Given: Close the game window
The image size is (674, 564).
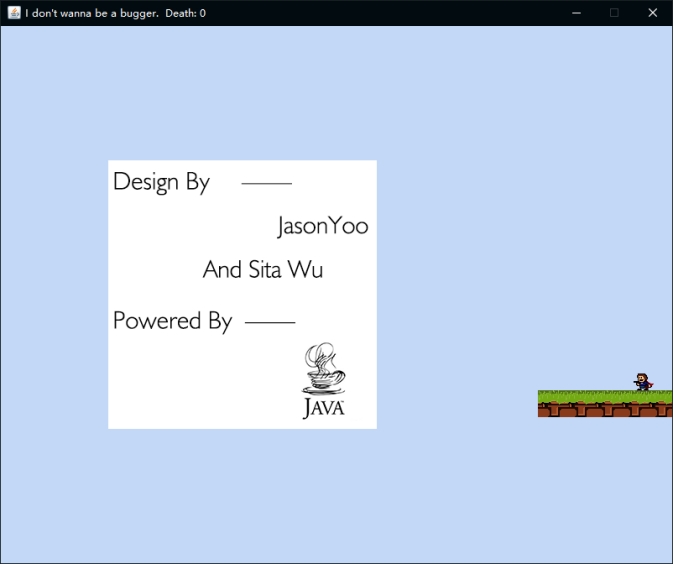Looking at the screenshot, I should tap(653, 13).
